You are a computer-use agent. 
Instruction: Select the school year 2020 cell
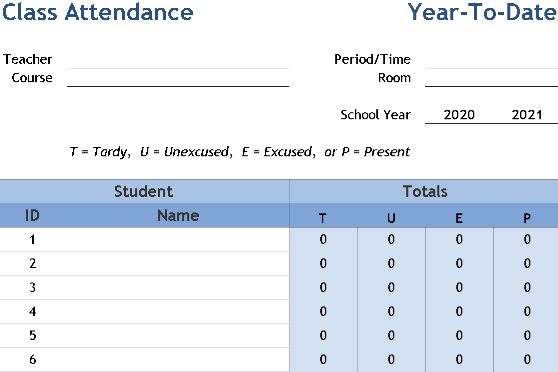[x=459, y=115]
